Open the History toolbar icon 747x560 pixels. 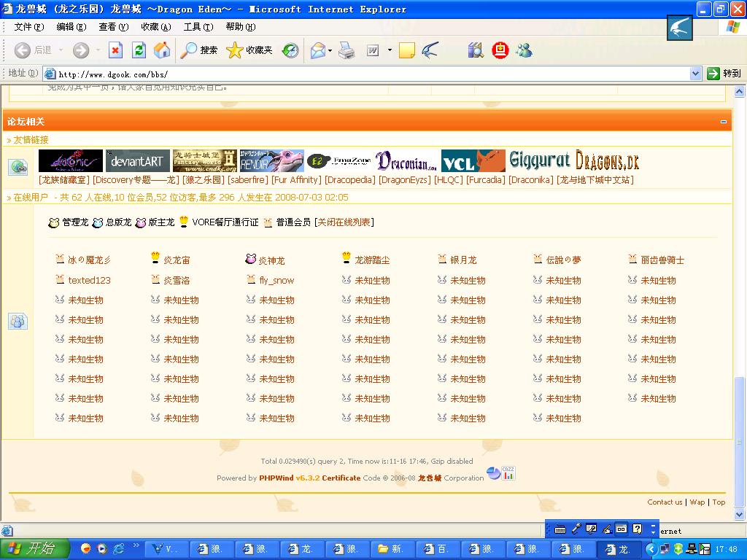(290, 50)
